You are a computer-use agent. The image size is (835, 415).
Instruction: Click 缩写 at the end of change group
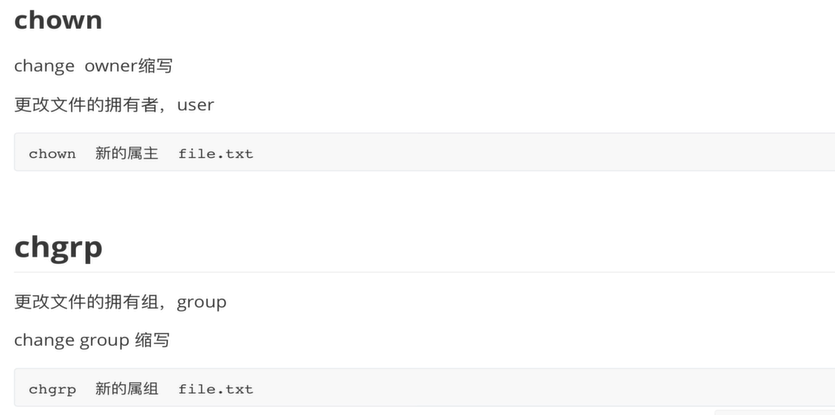pyautogui.click(x=152, y=340)
